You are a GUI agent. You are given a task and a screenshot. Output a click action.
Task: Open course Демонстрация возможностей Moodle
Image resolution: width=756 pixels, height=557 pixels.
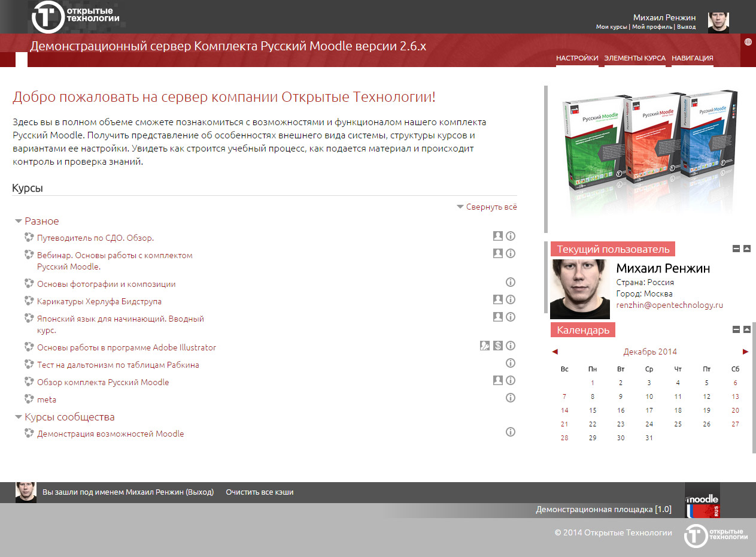click(110, 434)
